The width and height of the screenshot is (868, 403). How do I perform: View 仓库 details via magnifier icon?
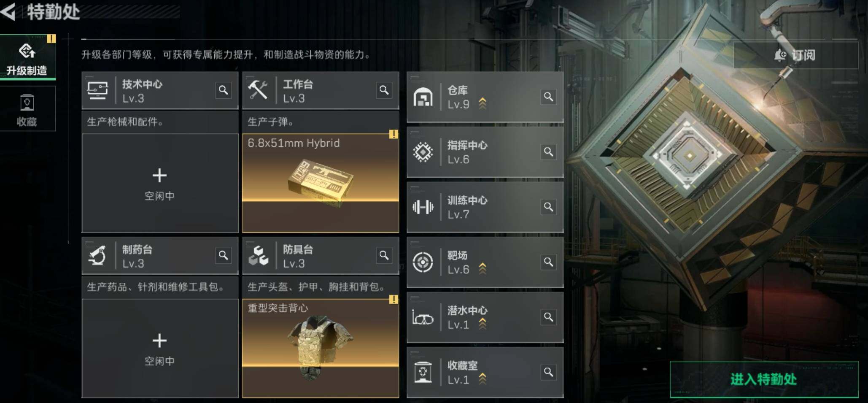548,97
